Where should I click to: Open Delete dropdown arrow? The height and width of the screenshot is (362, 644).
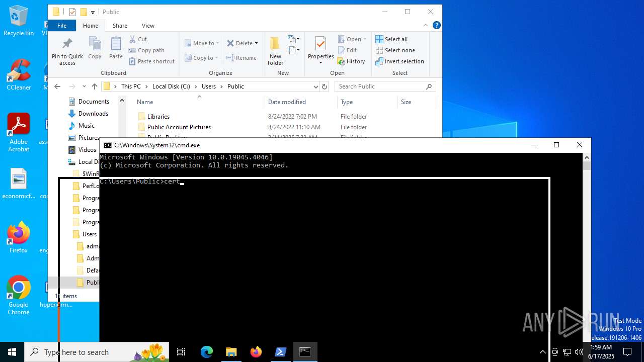point(256,43)
